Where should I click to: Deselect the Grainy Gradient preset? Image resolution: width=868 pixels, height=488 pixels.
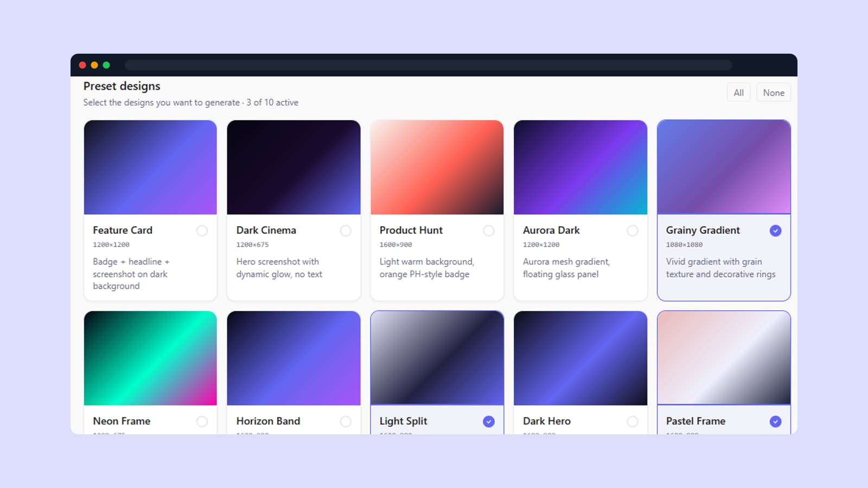tap(775, 230)
